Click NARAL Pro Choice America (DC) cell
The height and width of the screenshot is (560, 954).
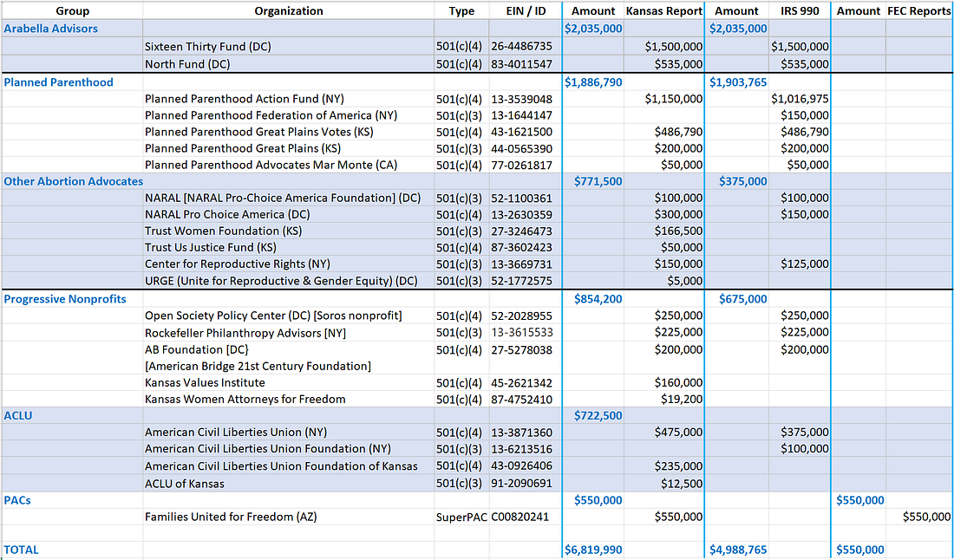289,214
